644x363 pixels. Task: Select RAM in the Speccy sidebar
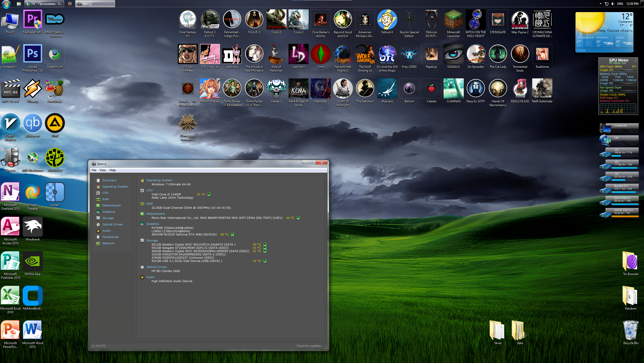[105, 199]
